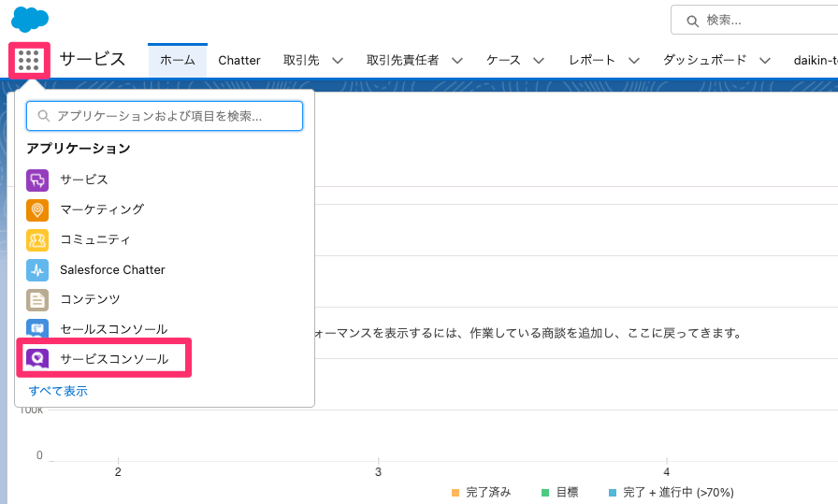Viewport: 838px width, 504px height.
Task: Click the magnifier icon in global search
Action: pyautogui.click(x=693, y=21)
